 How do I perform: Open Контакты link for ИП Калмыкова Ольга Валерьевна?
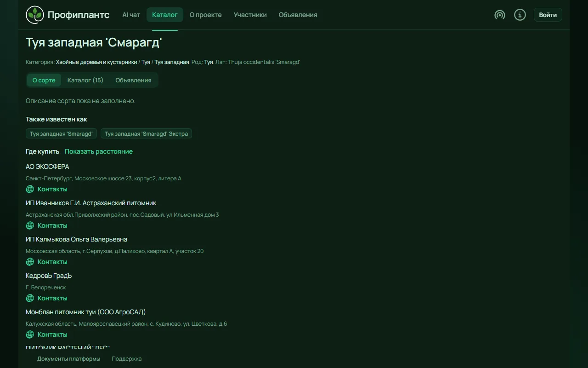pyautogui.click(x=52, y=262)
